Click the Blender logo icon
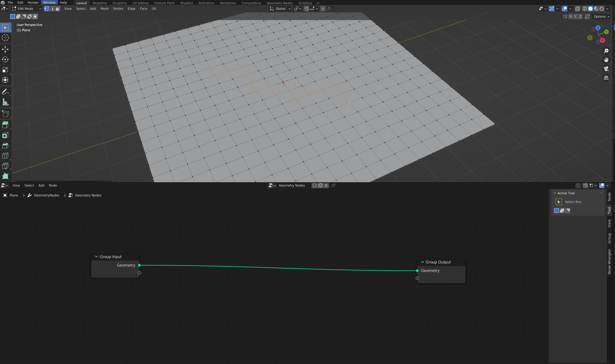 3,3
